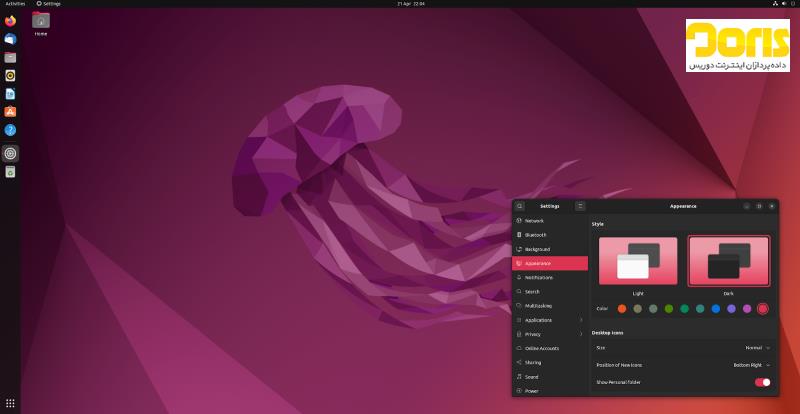Open Thunderbird Mail in the dock
This screenshot has height=414, width=800.
[x=10, y=39]
